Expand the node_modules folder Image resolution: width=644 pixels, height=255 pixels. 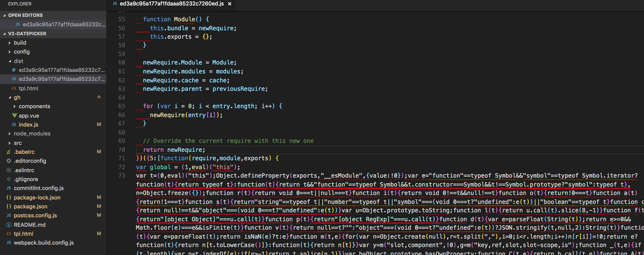(9, 133)
